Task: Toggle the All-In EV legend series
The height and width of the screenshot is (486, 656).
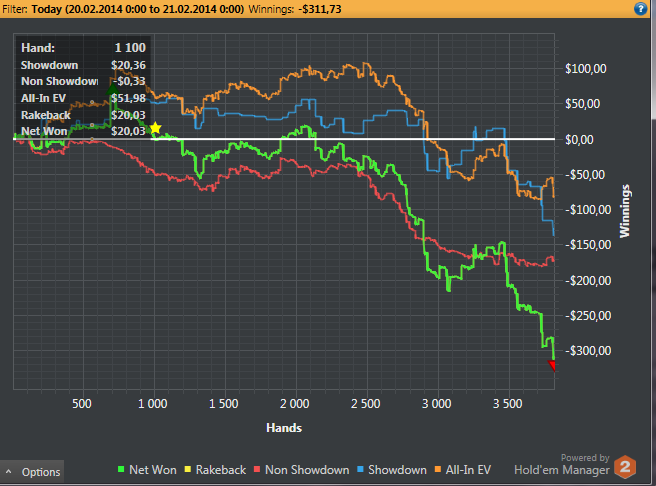Action: (463, 470)
